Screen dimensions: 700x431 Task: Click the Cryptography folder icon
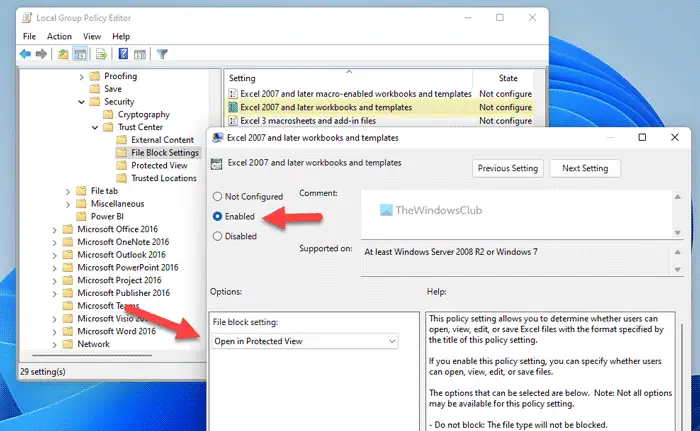(x=108, y=114)
